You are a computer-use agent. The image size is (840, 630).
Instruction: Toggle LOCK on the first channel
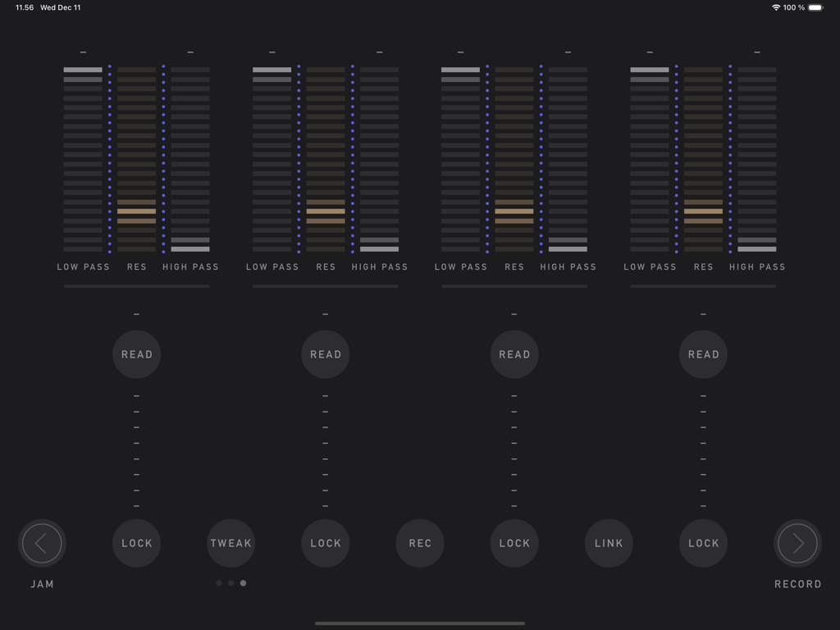[136, 543]
